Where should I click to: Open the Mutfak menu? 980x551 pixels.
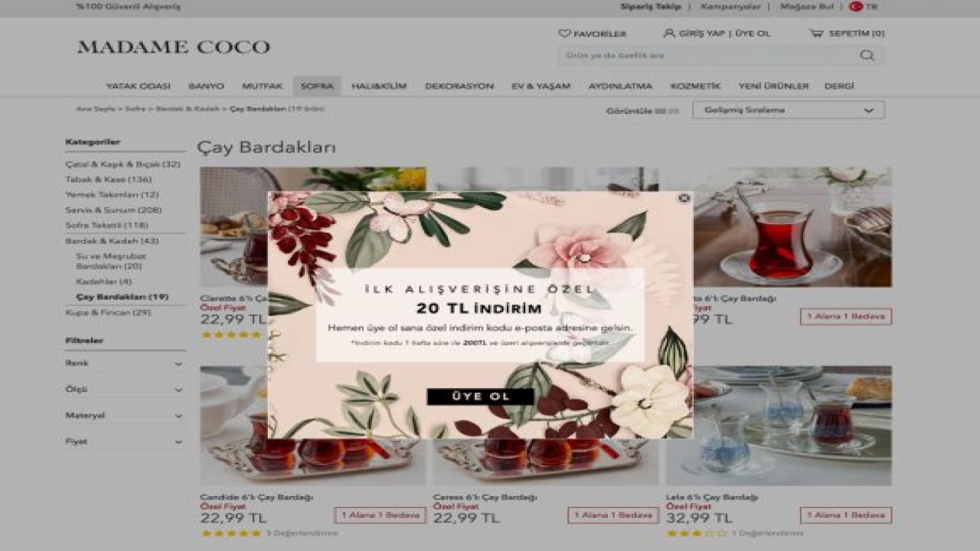263,86
